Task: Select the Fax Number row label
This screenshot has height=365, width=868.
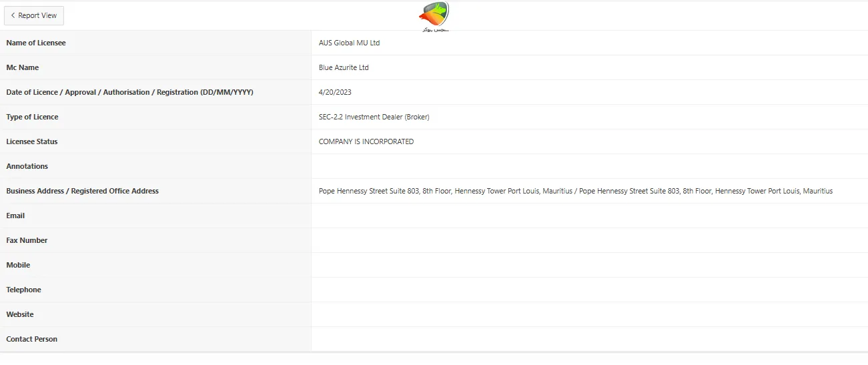Action: pos(27,240)
